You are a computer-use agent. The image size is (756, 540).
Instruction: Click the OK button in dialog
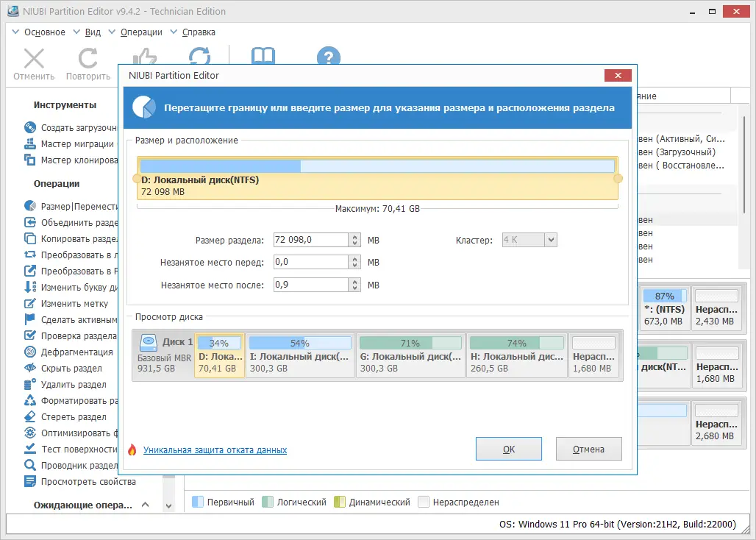tap(509, 449)
